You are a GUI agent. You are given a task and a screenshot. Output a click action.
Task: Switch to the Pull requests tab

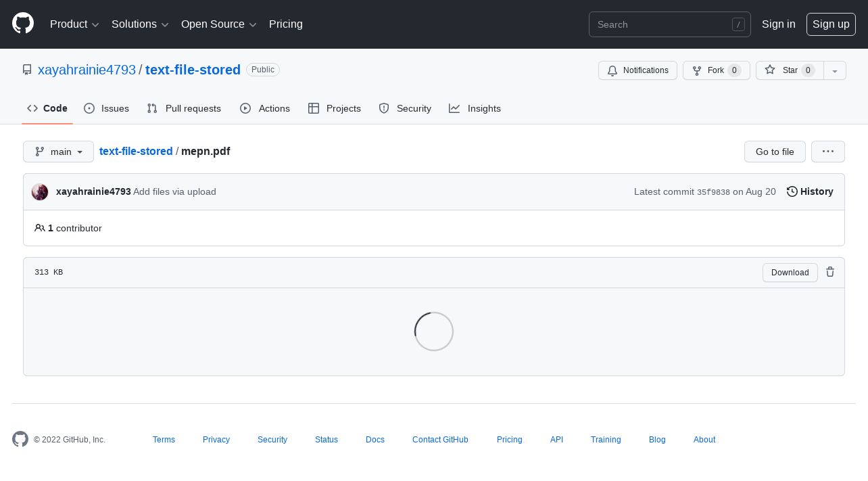click(x=184, y=108)
